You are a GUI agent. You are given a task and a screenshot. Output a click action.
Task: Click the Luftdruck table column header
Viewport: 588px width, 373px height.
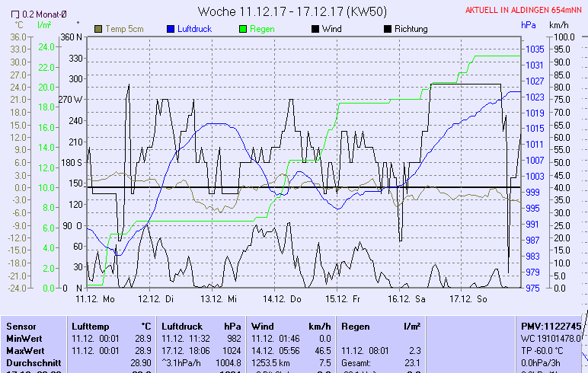[182, 326]
